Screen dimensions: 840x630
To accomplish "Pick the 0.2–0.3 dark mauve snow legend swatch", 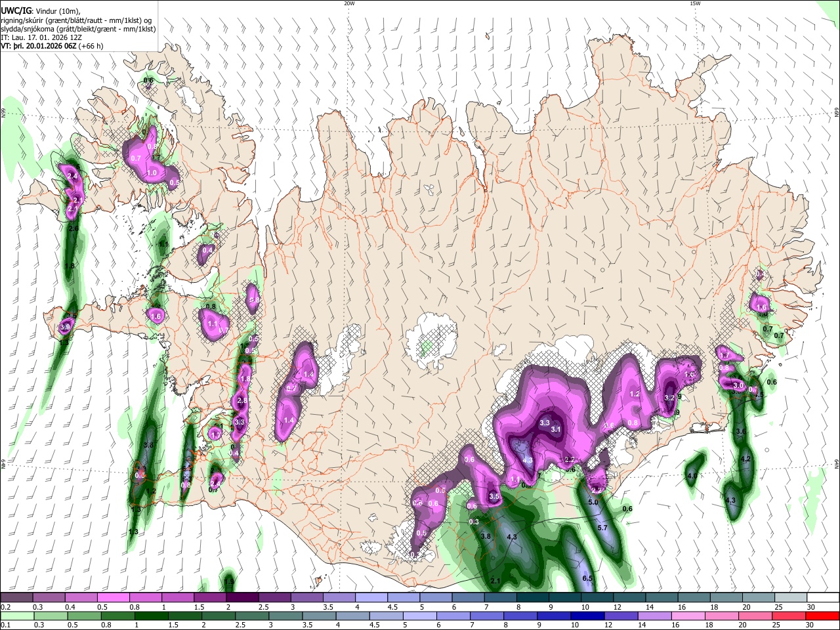I will [x=16, y=597].
